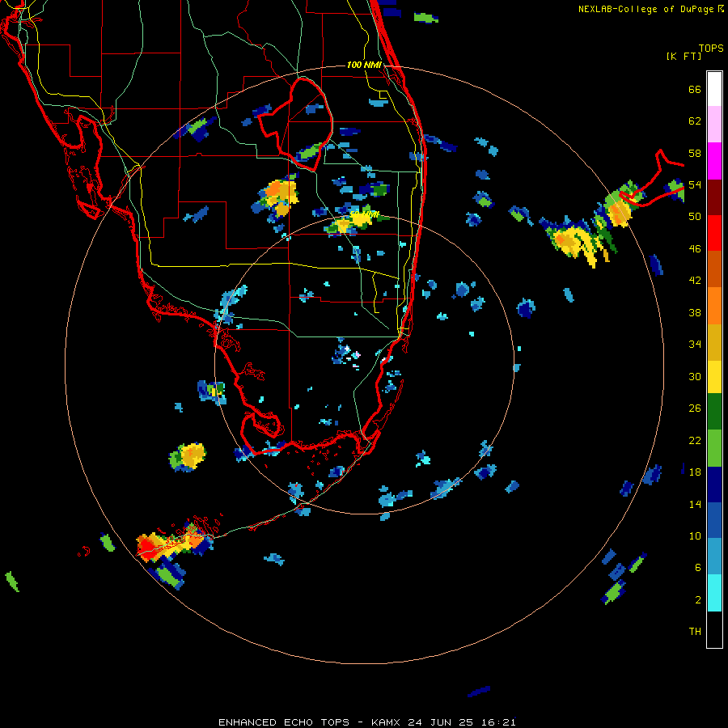Click the "16:21" timestamp in the caption
728x728 pixels.
pos(498,722)
